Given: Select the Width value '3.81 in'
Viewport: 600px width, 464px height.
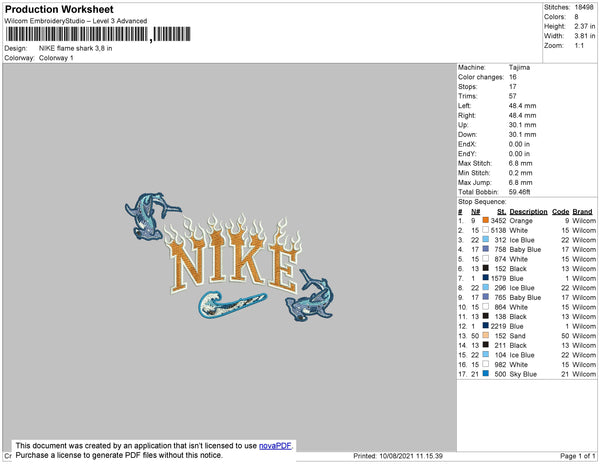Looking at the screenshot, I should click(x=584, y=36).
